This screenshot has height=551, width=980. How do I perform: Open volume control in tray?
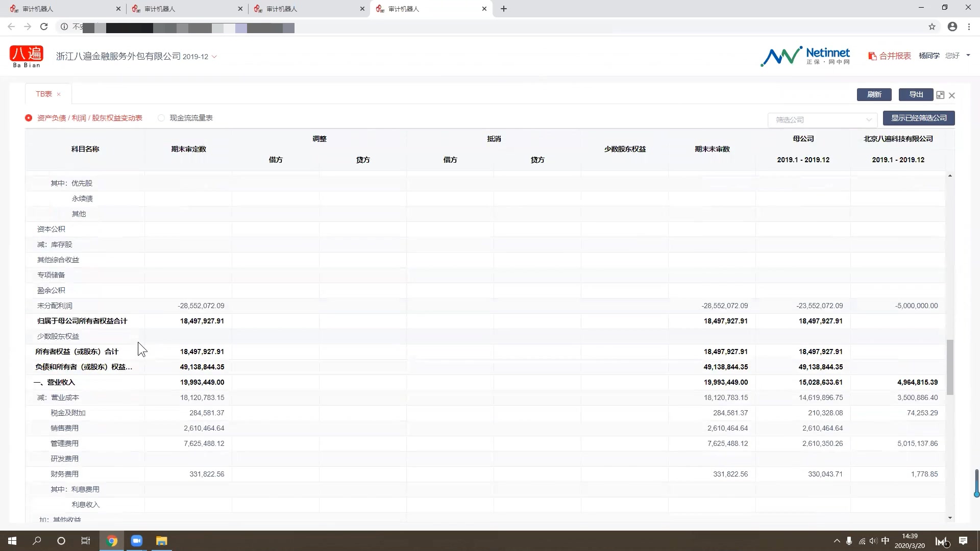pos(873,541)
